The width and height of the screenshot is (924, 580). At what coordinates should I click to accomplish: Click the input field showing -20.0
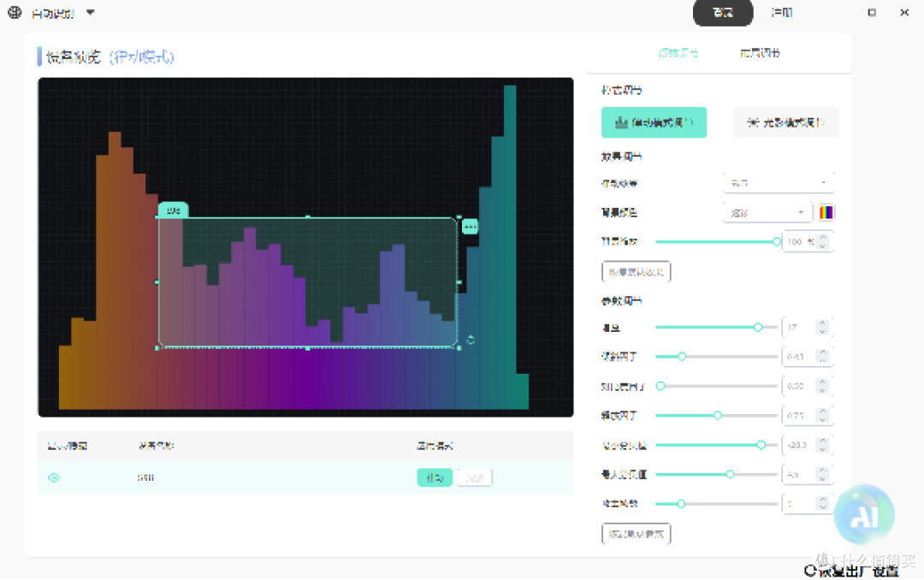click(798, 445)
